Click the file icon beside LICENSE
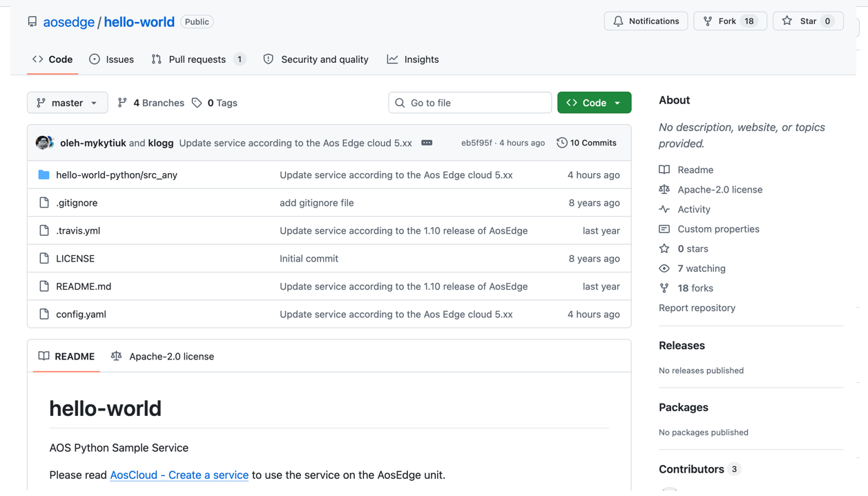Image resolution: width=868 pixels, height=496 pixels. click(x=44, y=258)
